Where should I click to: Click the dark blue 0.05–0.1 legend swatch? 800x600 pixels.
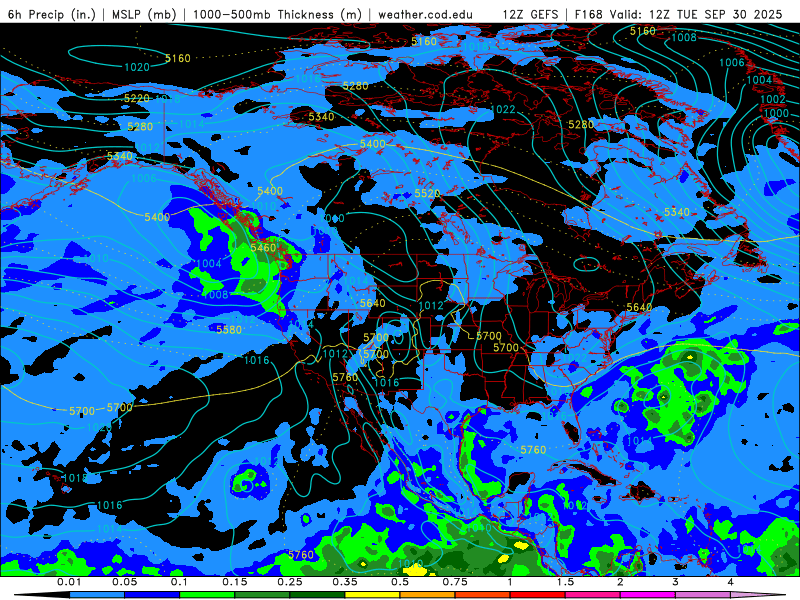click(152, 595)
